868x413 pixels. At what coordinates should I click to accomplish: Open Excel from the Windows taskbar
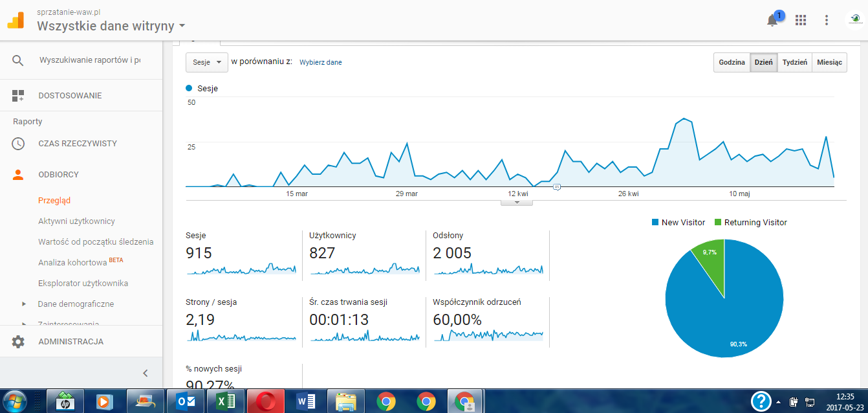pos(225,401)
